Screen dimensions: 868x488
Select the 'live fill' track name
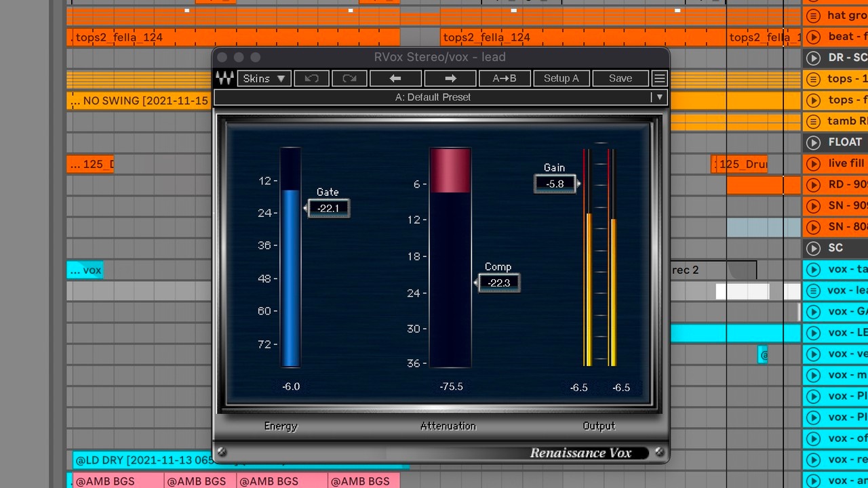(846, 163)
